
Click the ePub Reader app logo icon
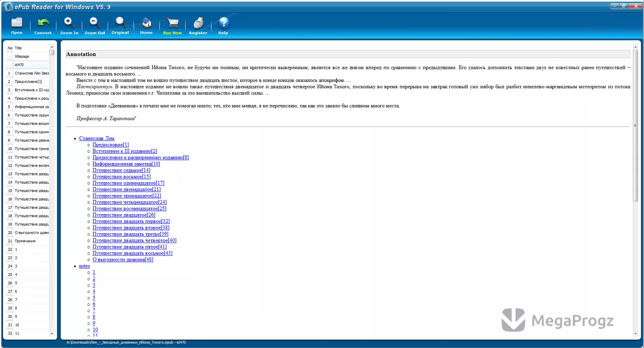(9, 6)
